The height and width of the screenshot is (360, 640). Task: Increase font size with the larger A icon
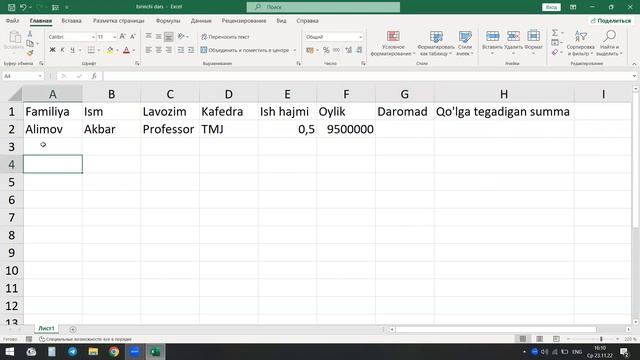click(122, 37)
